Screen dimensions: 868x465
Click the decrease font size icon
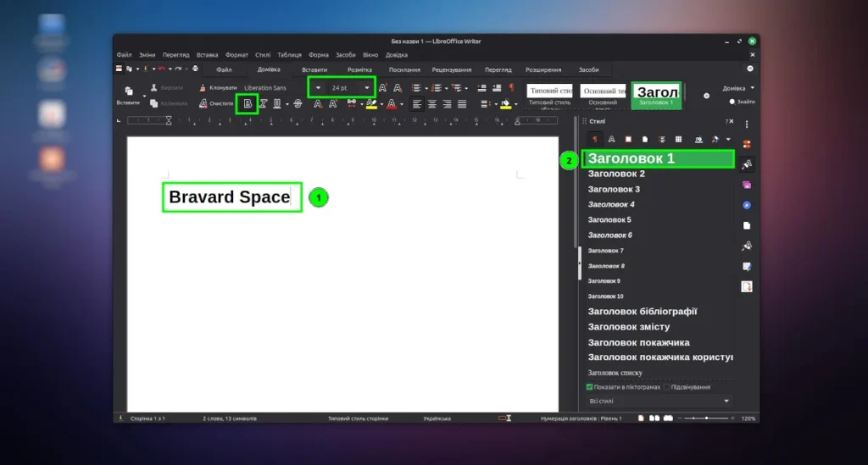click(398, 88)
